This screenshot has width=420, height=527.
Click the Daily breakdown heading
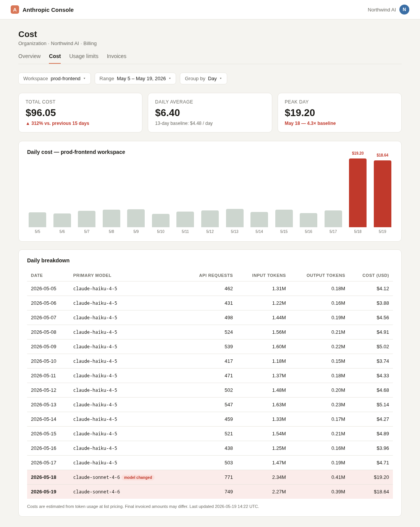point(48,260)
